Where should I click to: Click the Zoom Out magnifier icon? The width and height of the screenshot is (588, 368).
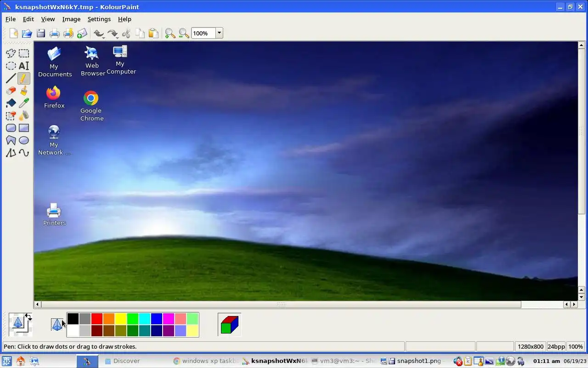coord(184,33)
